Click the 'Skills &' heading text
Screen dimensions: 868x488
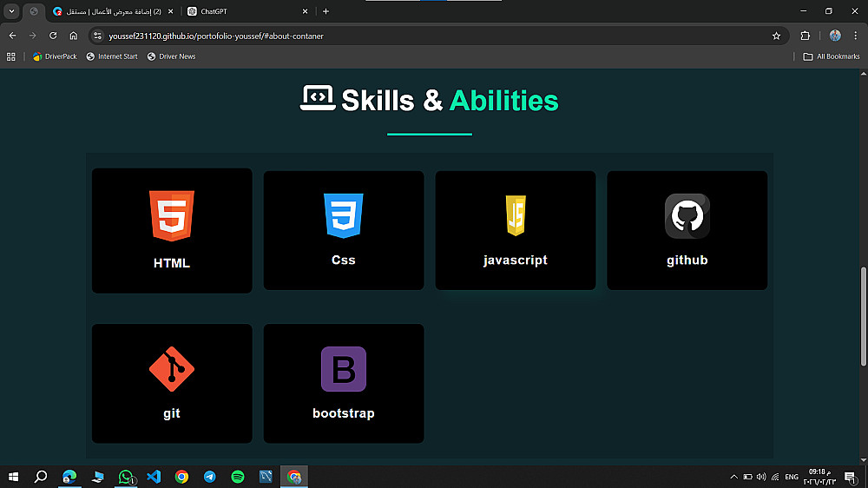pos(392,100)
